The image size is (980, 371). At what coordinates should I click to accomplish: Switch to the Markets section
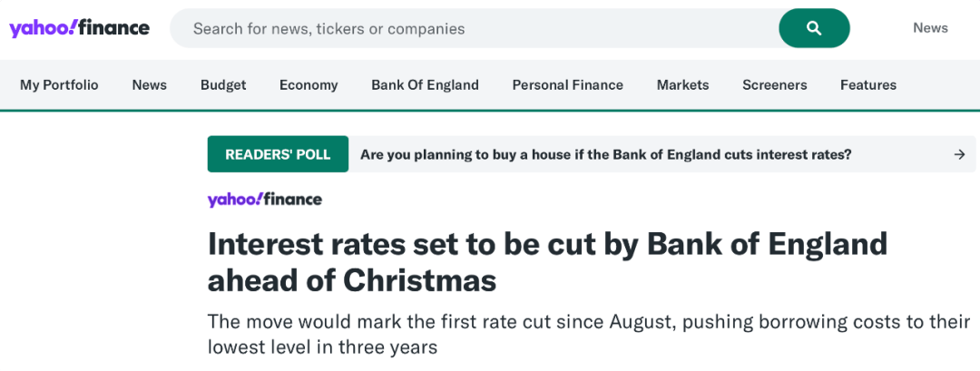pyautogui.click(x=682, y=84)
